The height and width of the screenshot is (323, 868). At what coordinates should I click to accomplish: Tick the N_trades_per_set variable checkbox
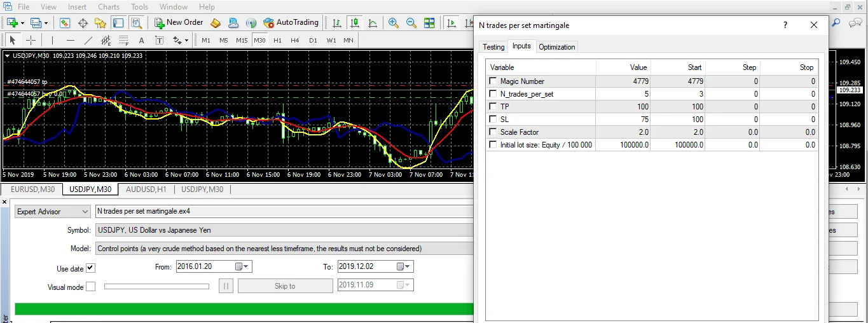point(493,94)
